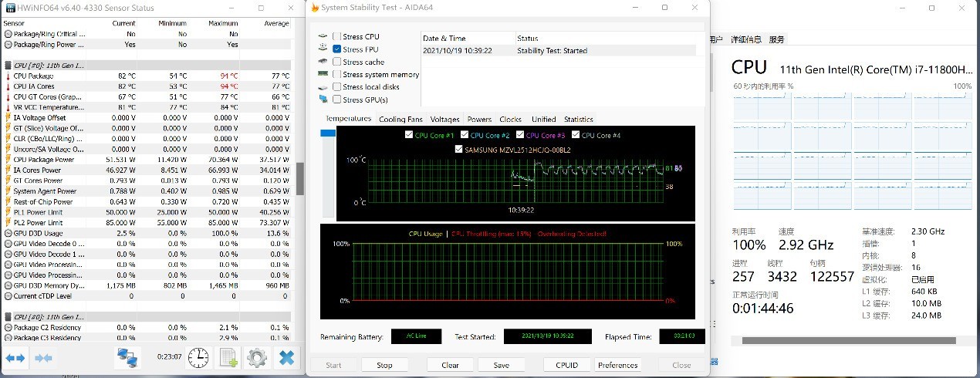Image resolution: width=980 pixels, height=378 pixels.
Task: Click the blue X close sensors icon
Action: coord(286,358)
